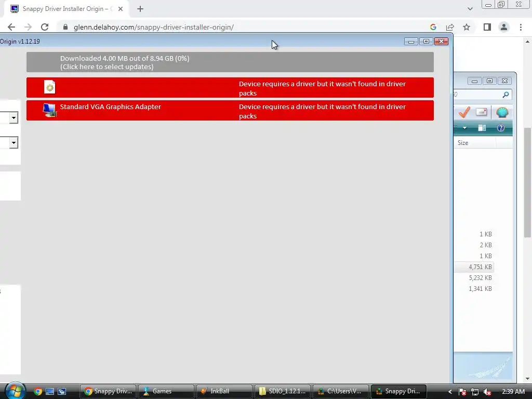Switch to Games taskbar button

pyautogui.click(x=166, y=391)
